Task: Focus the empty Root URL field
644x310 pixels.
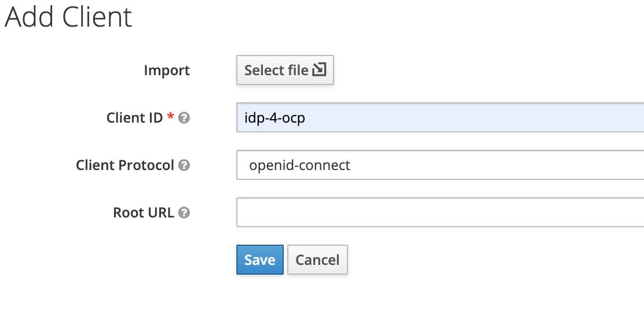Action: [x=440, y=213]
